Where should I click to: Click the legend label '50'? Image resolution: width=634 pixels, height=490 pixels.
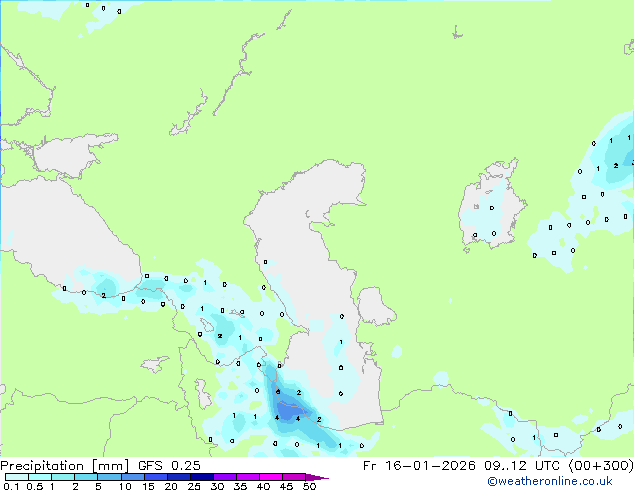click(309, 486)
